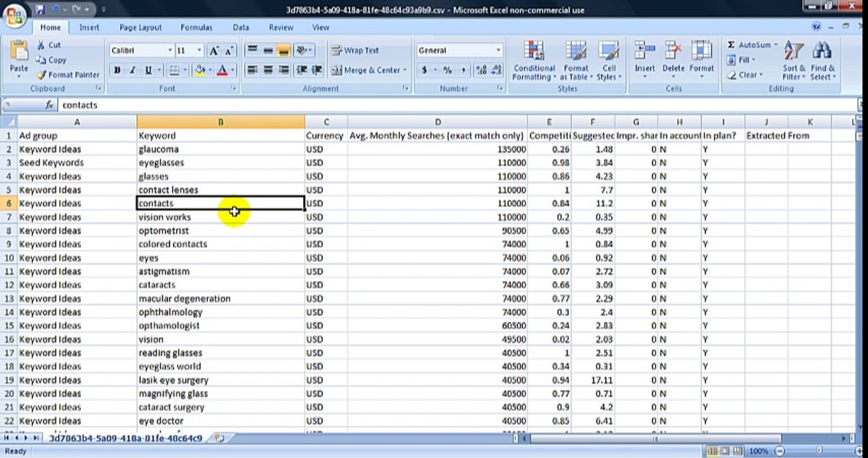This screenshot has height=458, width=868.
Task: Toggle Wrap Text for the cell
Action: (355, 50)
